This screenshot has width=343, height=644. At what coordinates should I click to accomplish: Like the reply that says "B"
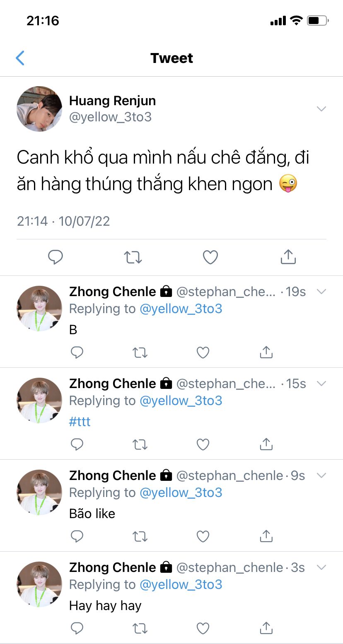(203, 352)
